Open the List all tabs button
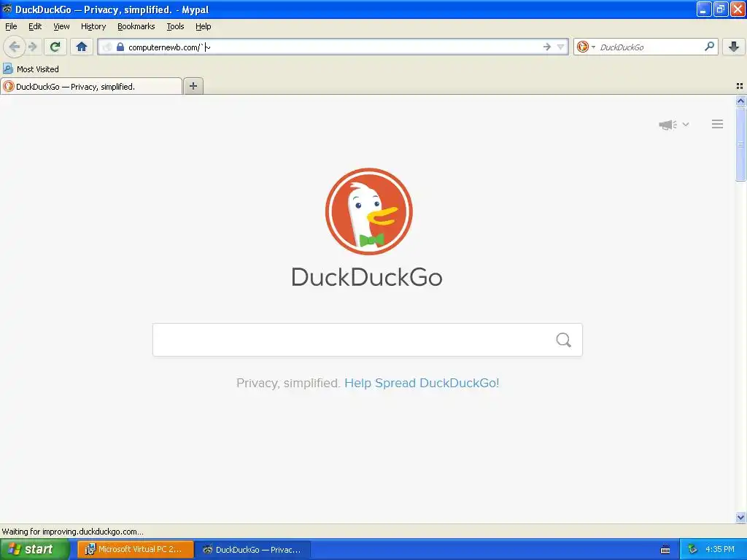The height and width of the screenshot is (560, 747). point(740,86)
